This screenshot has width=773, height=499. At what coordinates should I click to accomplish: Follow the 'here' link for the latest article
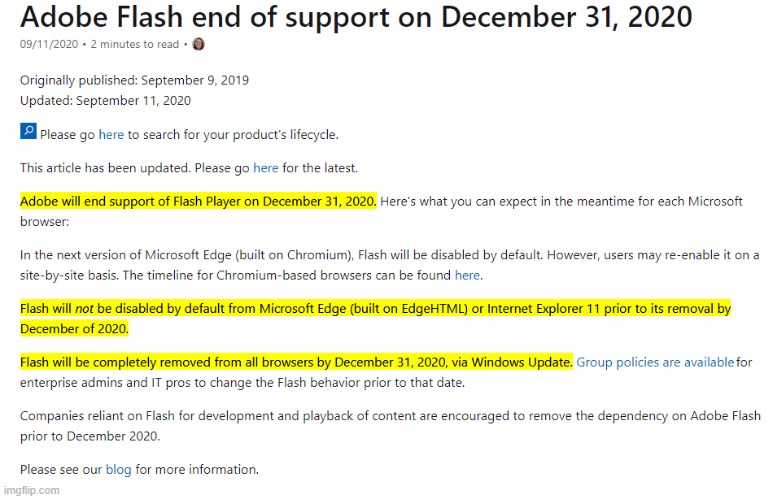266,168
